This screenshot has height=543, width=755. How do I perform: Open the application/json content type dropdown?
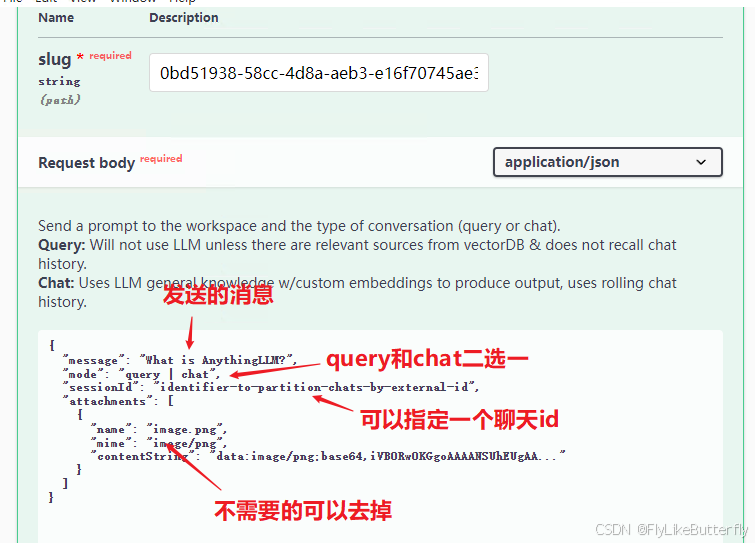pyautogui.click(x=608, y=162)
